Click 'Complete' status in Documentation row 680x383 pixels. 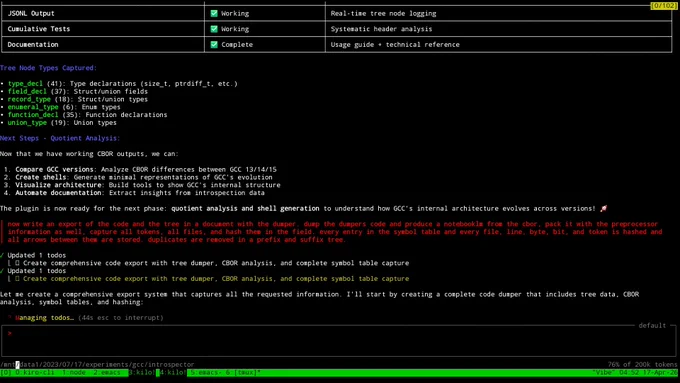click(237, 45)
